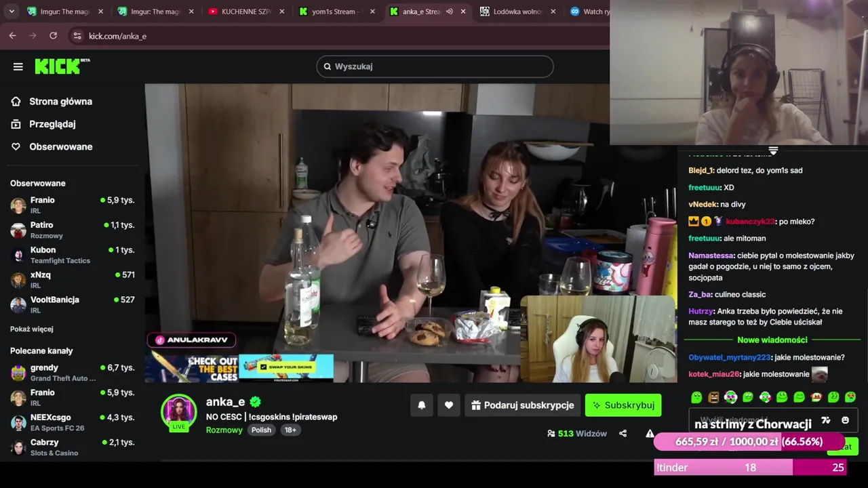Collapse the chat with the top arrow icon
The image size is (868, 488).
tap(773, 150)
